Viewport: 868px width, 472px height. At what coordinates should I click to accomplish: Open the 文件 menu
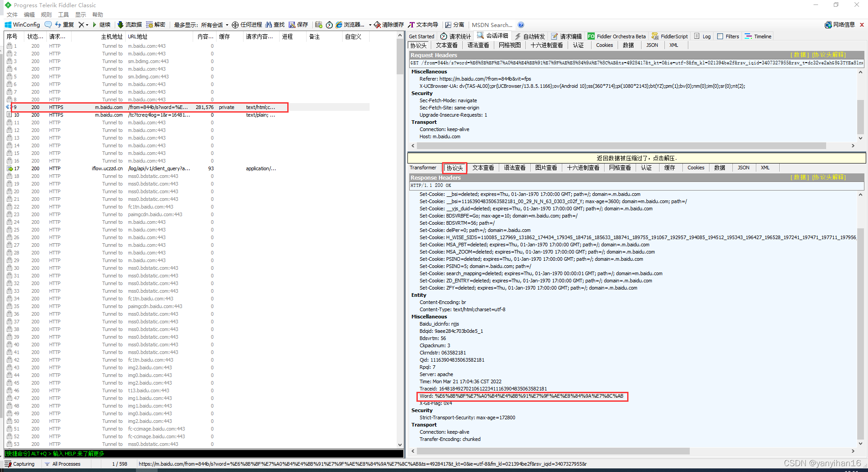12,14
